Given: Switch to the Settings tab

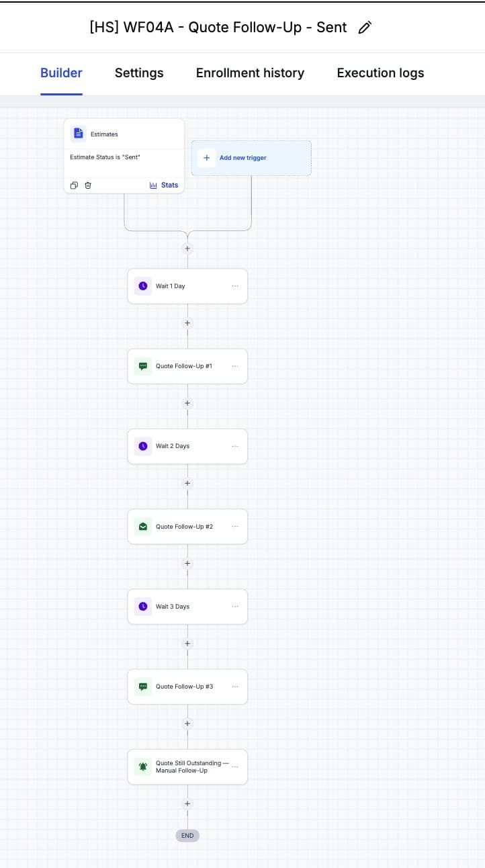Looking at the screenshot, I should click(139, 73).
